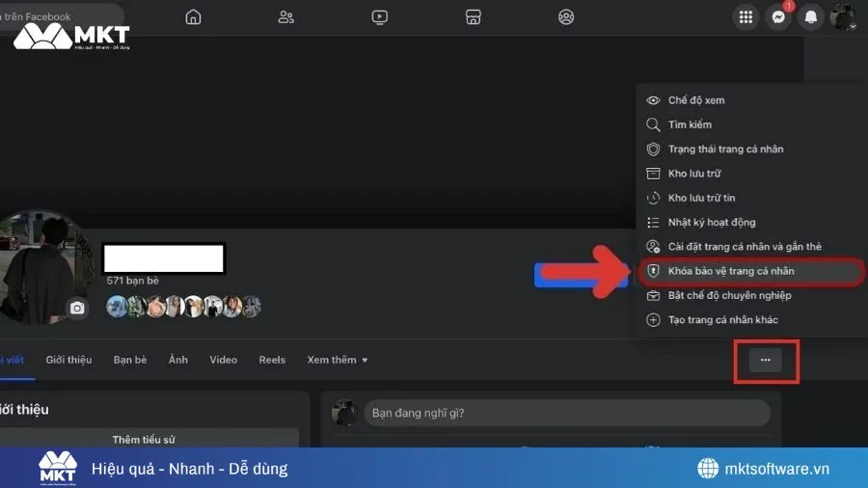Click the eye icon beside Chế độ xem
Viewport: 868px width, 488px height.
click(653, 100)
